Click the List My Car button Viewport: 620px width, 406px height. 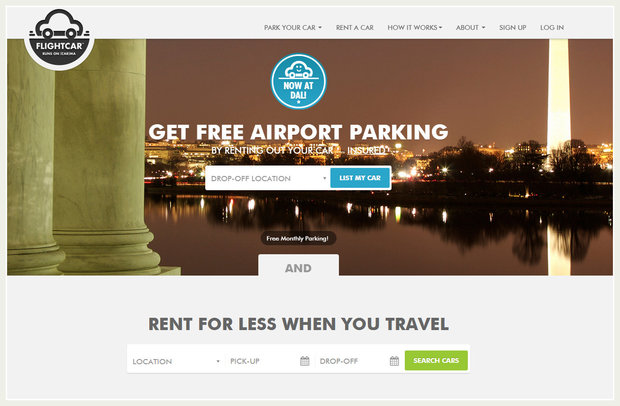[x=360, y=178]
